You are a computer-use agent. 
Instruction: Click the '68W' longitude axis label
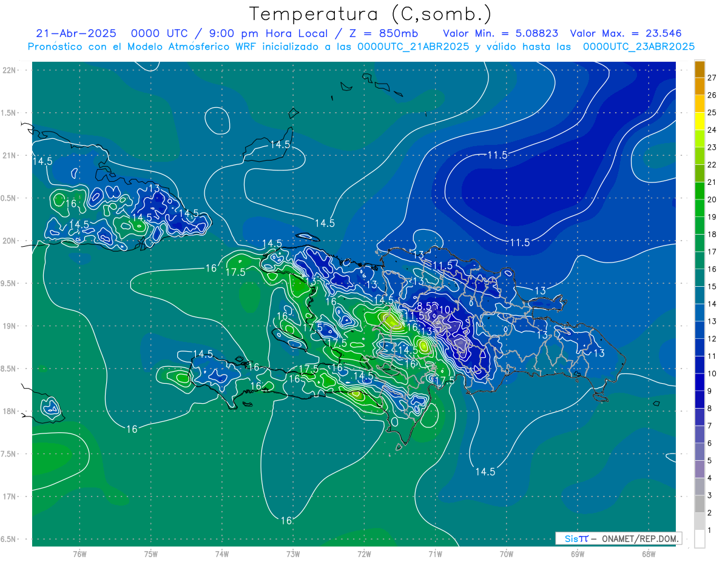tap(649, 554)
